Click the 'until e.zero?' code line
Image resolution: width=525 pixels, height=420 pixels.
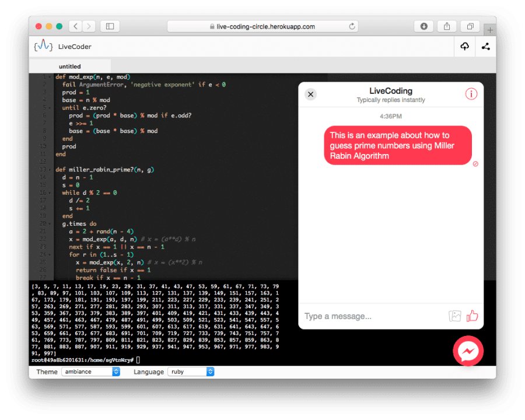click(84, 108)
